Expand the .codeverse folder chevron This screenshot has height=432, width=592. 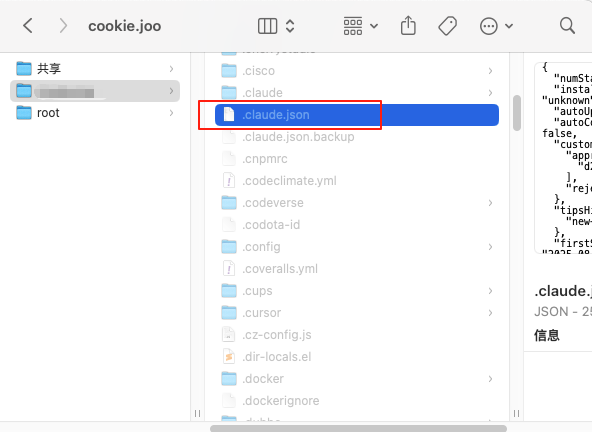(x=490, y=203)
